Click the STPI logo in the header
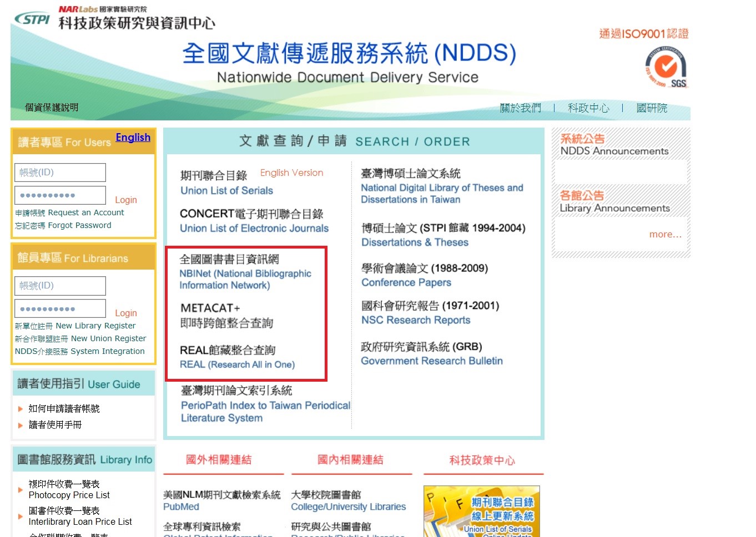This screenshot has width=756, height=537. [x=32, y=18]
